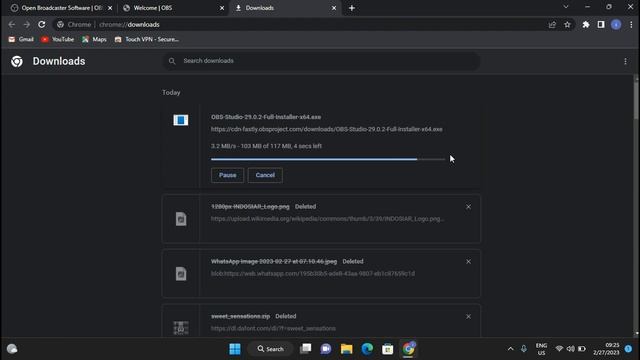
Task: Open the clock and date flyout
Action: (606, 349)
